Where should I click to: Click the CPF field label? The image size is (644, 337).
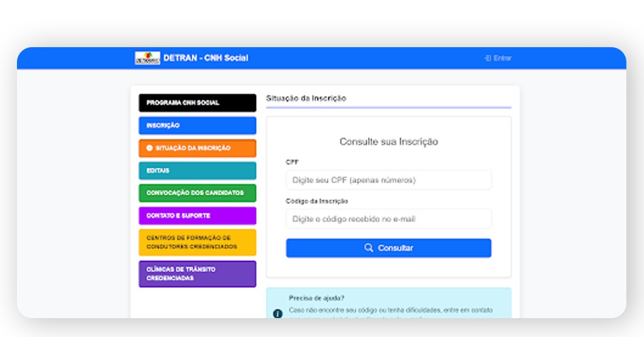point(292,162)
